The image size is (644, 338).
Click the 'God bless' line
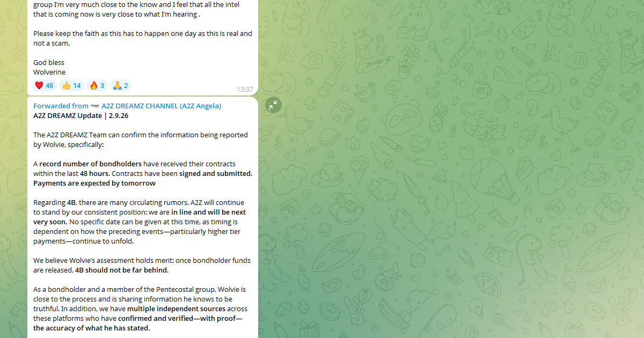point(49,62)
